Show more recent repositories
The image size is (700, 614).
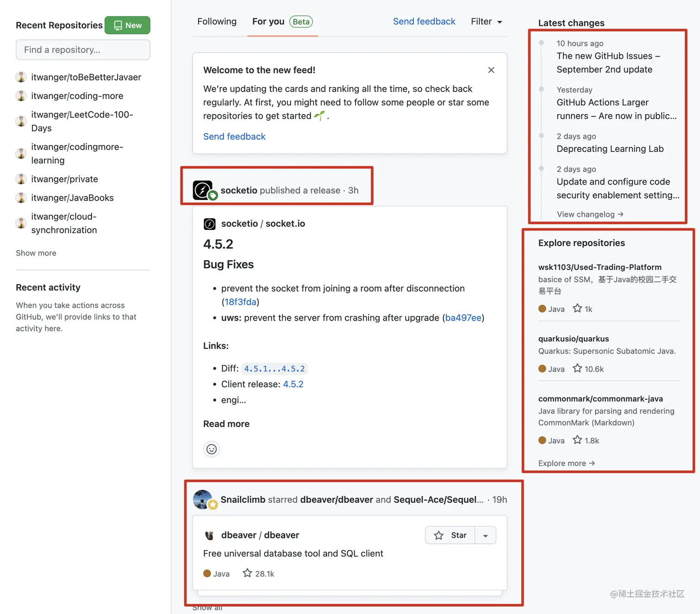click(36, 253)
